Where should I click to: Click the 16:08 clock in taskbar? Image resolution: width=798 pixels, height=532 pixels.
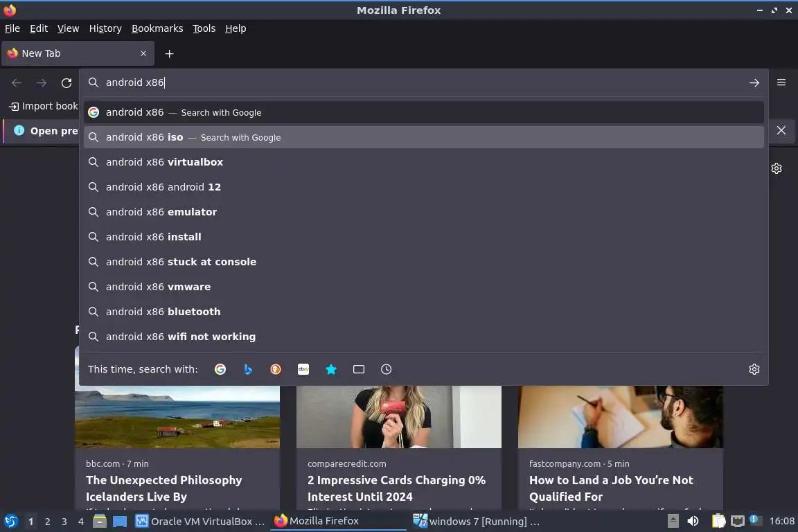coord(781,522)
